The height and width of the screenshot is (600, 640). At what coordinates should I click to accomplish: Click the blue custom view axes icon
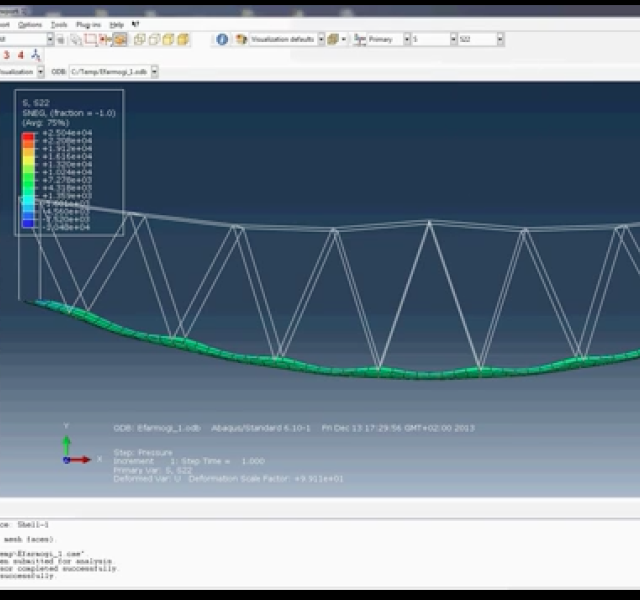[36, 55]
